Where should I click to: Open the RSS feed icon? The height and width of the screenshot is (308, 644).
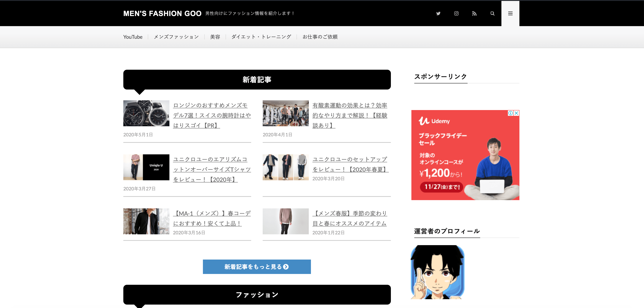[474, 14]
